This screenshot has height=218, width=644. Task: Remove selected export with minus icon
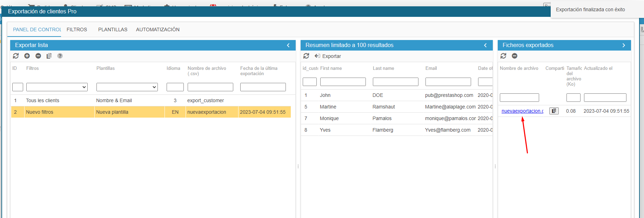tap(38, 56)
